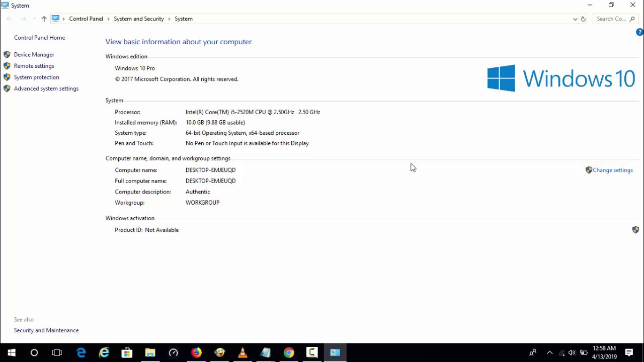Click the Back navigation arrow

tap(10, 19)
